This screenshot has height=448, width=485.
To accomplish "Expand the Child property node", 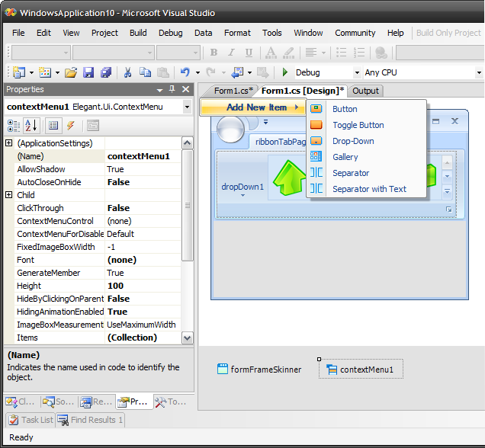I will [x=9, y=195].
